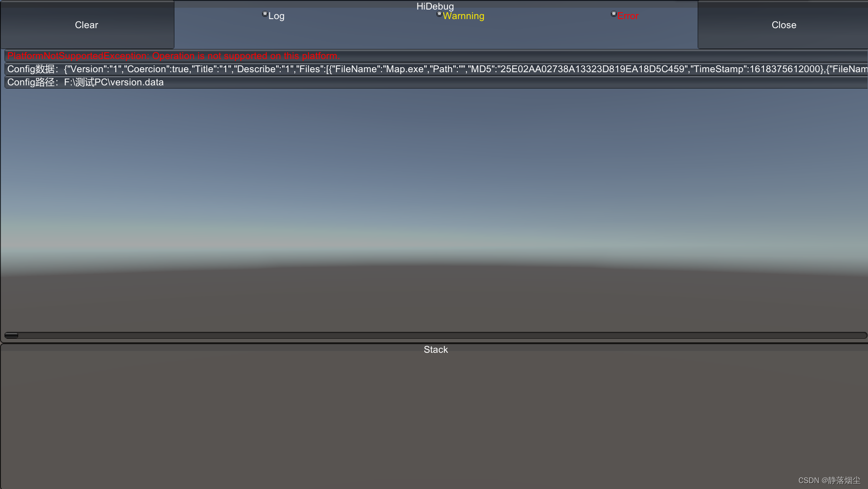Select the red PlatformNotSupportedException error entry

[173, 55]
